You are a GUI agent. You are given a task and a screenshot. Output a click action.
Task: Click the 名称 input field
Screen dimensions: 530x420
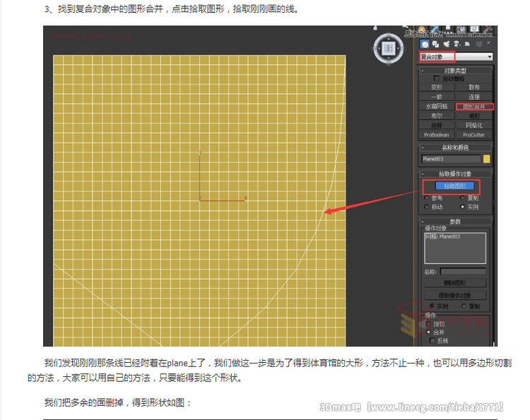tap(463, 272)
